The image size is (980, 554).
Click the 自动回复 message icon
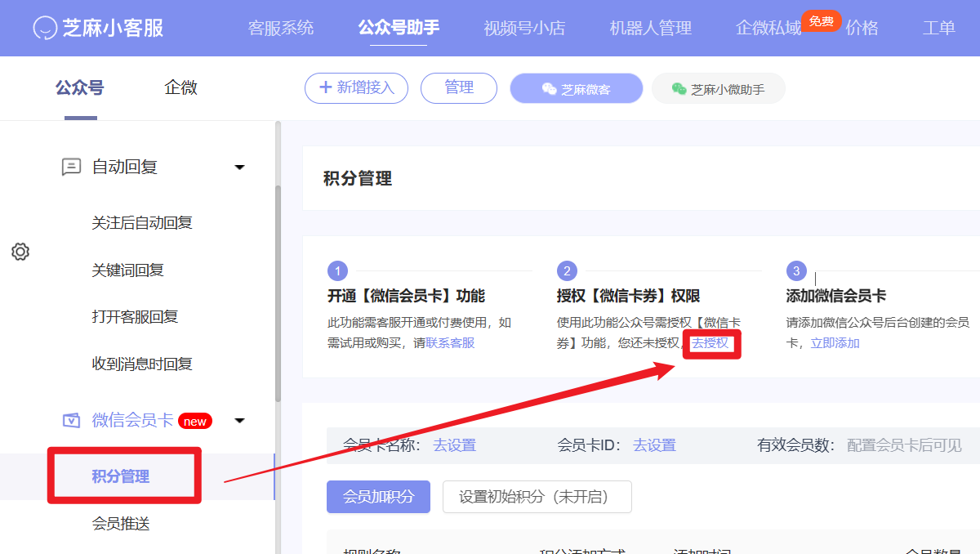point(71,168)
